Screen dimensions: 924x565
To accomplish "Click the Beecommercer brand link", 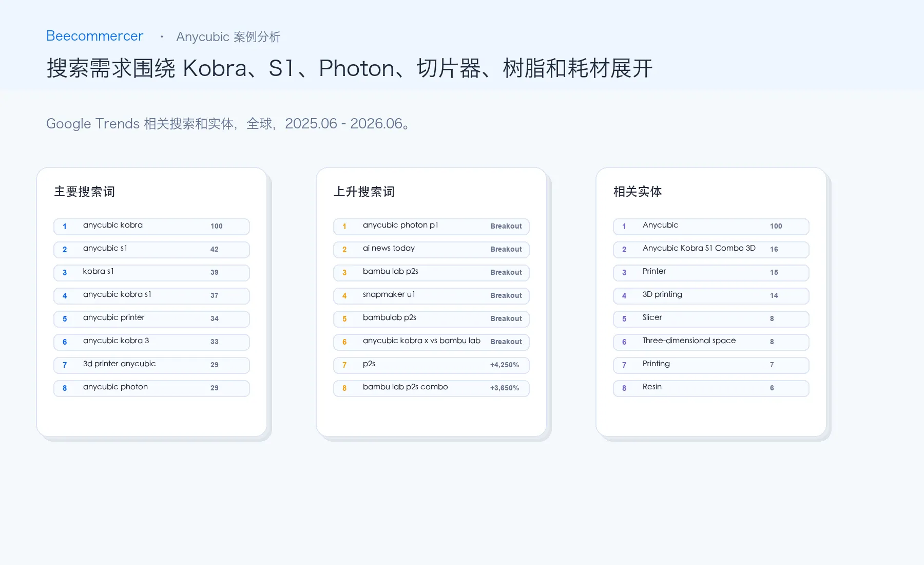I will (x=94, y=36).
